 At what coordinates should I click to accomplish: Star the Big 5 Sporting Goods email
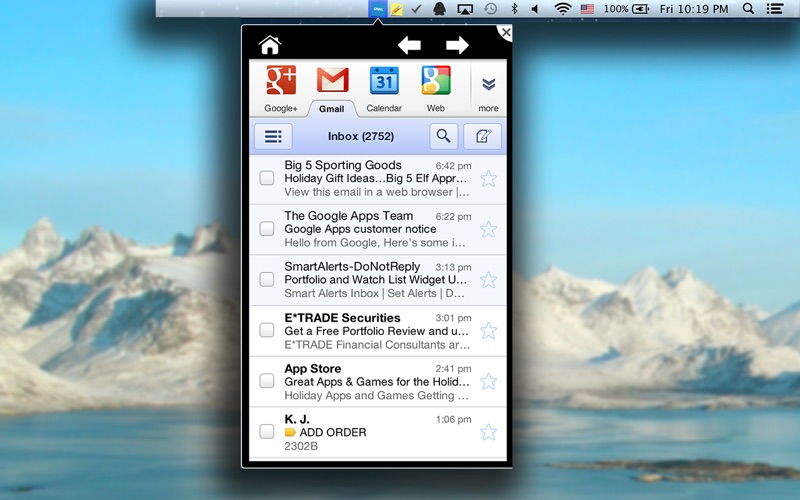click(488, 179)
